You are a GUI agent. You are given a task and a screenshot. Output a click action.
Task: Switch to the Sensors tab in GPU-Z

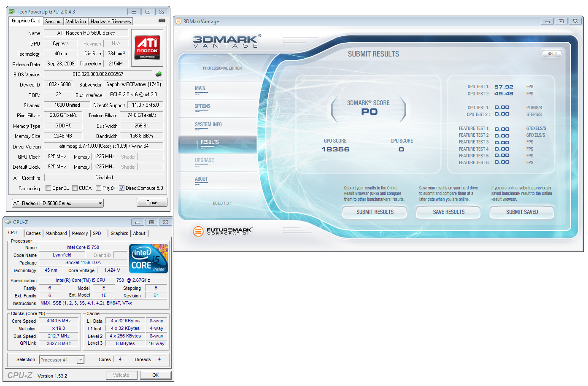(53, 22)
